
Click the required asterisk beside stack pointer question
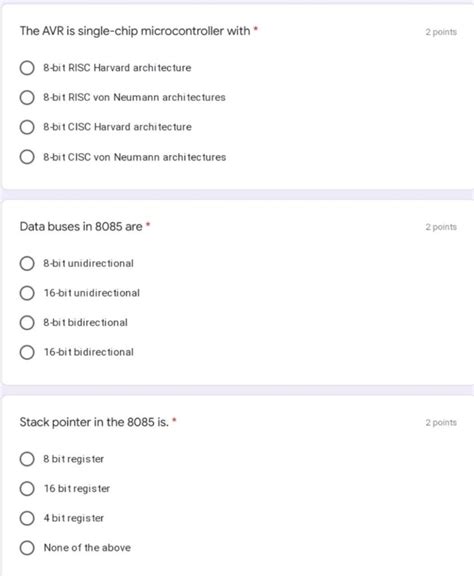click(175, 419)
